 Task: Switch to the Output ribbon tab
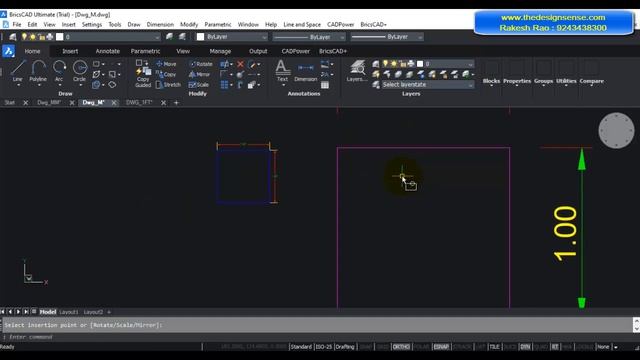pos(258,51)
